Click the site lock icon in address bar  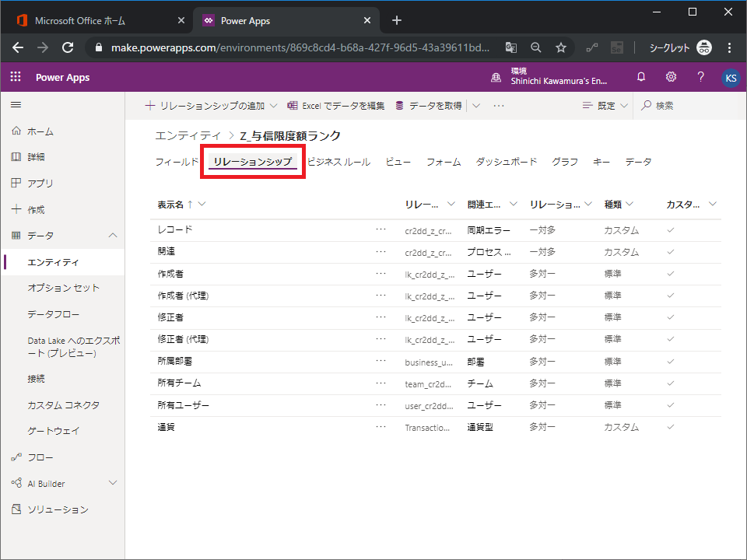click(99, 47)
